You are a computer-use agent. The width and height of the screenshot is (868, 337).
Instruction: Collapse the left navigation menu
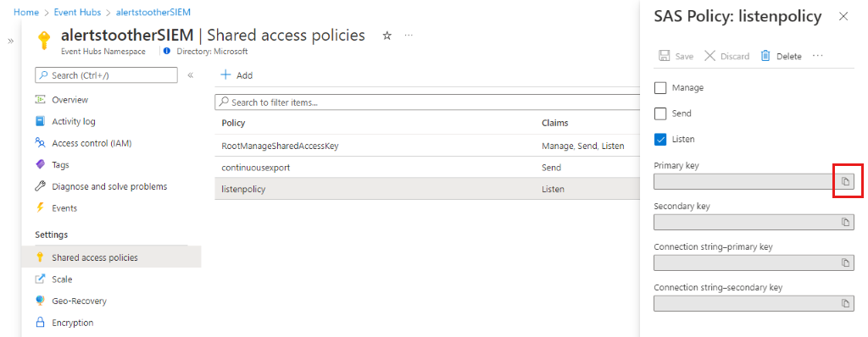point(190,75)
